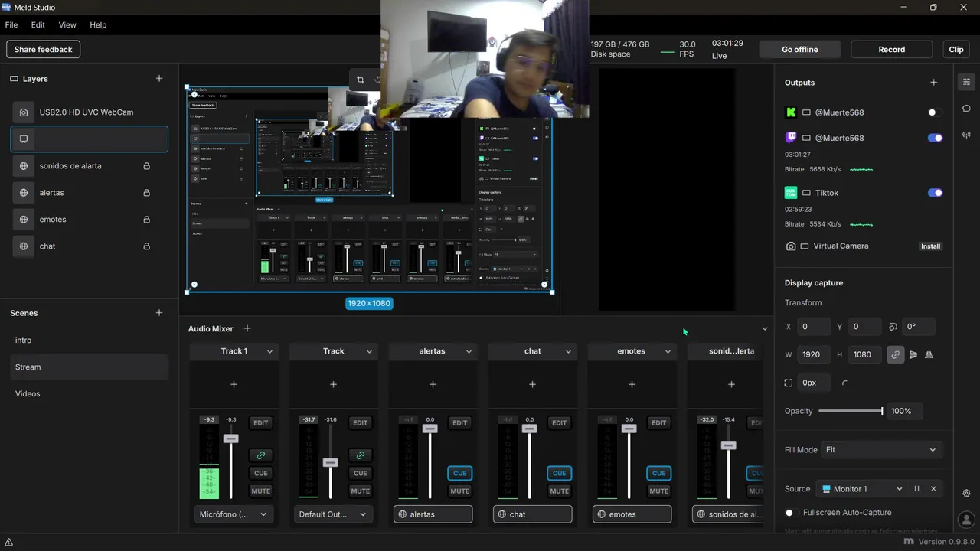Image resolution: width=980 pixels, height=551 pixels.
Task: Open the alertas channel header dropdown
Action: click(x=469, y=351)
